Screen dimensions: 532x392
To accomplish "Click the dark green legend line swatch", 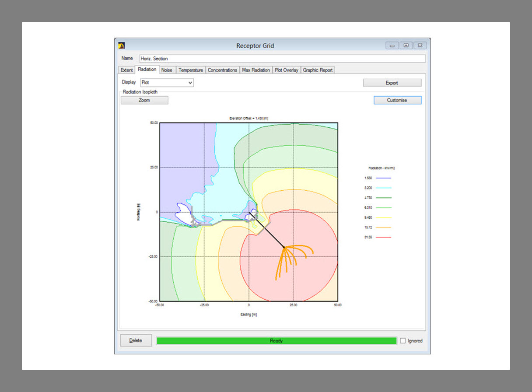I will [383, 198].
